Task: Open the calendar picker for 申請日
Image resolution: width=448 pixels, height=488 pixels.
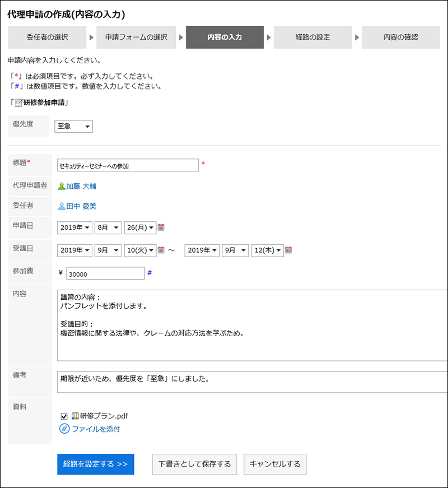Action: coord(161,227)
